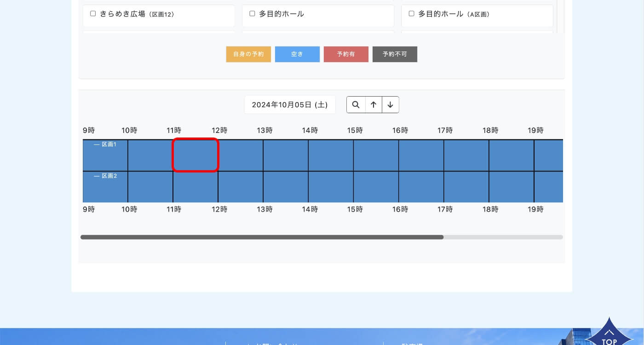Check the きらめき広場 (区画12) checkbox
Viewport: 644px width, 345px height.
pos(93,14)
